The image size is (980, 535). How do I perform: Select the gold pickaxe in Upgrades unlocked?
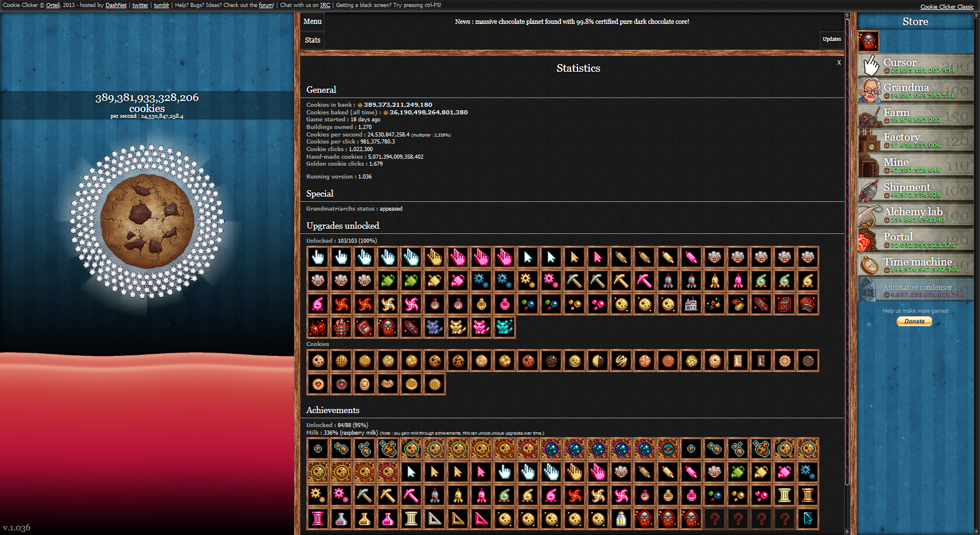[621, 281]
